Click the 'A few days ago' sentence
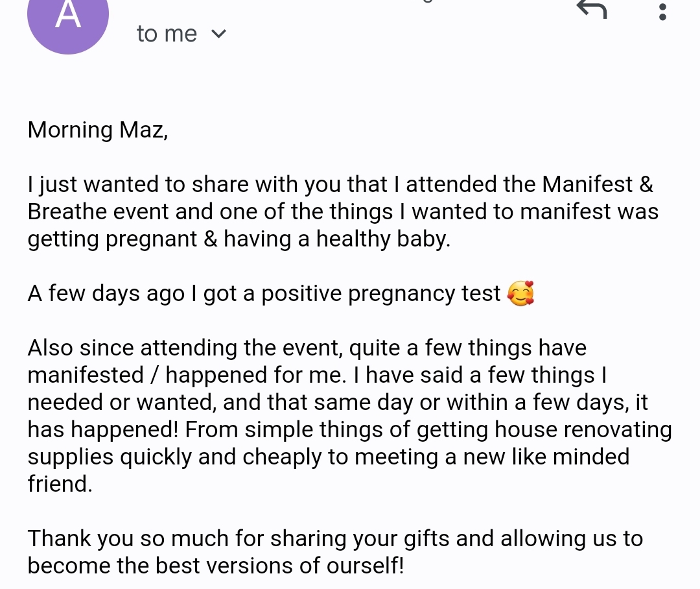The width and height of the screenshot is (700, 589). pos(281,294)
